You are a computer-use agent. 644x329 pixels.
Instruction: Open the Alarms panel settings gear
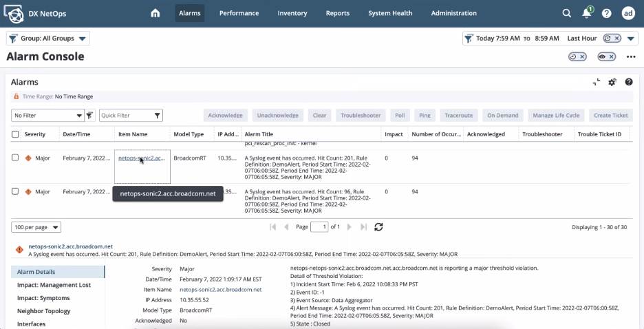point(612,82)
